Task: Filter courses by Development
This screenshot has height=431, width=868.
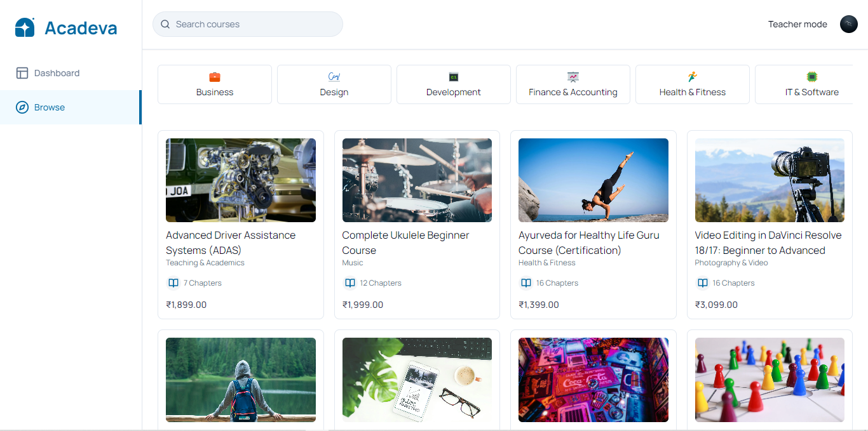Action: (454, 84)
